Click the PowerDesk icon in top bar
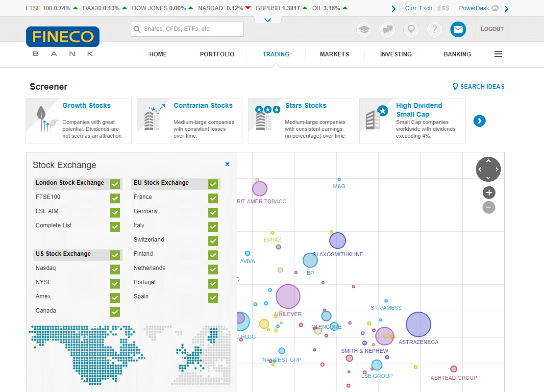Viewport: 544px width, 392px height. [495, 8]
